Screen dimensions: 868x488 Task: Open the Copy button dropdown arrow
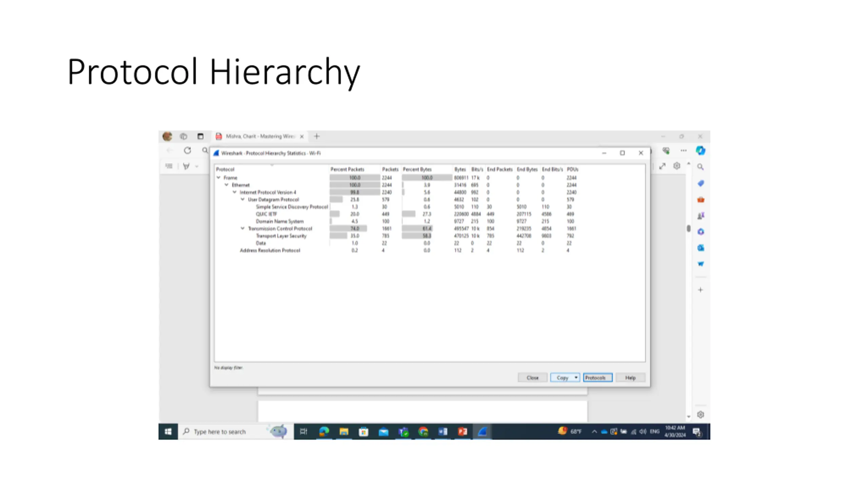[x=576, y=378]
